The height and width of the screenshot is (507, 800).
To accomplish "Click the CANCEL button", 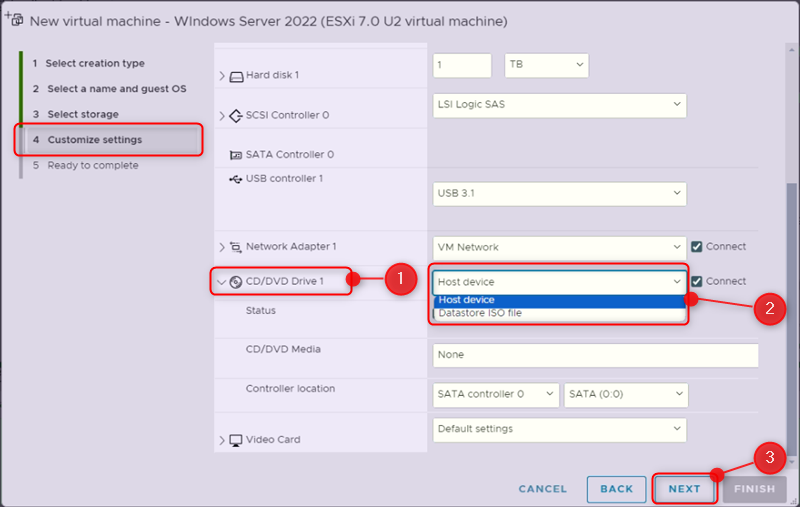I will pos(542,489).
